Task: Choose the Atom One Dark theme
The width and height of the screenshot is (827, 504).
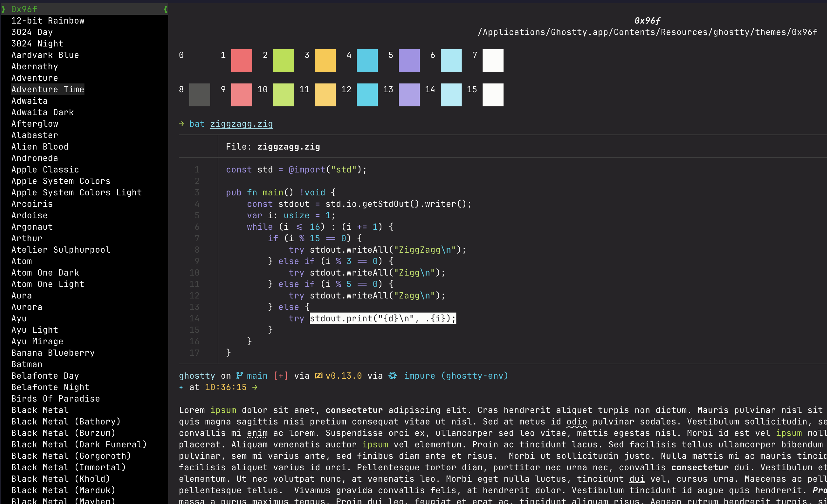Action: pyautogui.click(x=45, y=273)
